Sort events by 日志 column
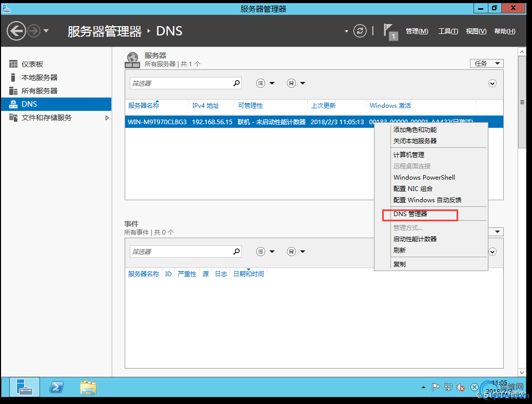The image size is (532, 404). 221,274
